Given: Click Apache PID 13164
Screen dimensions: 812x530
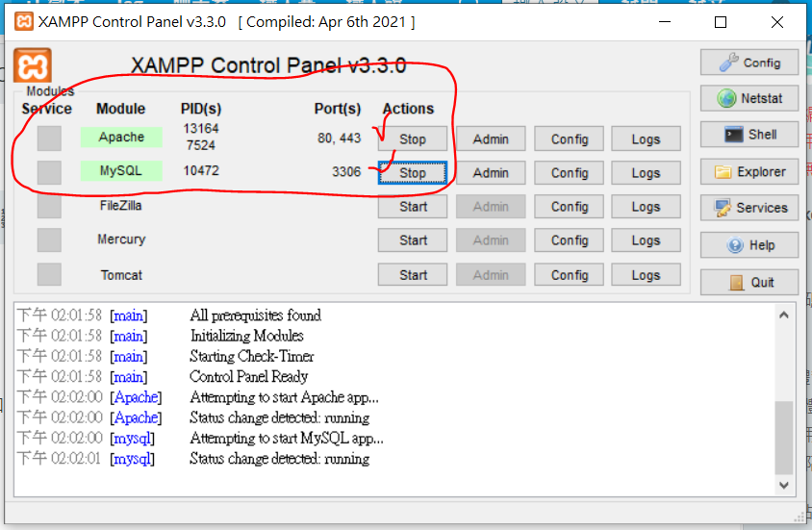Looking at the screenshot, I should click(201, 128).
